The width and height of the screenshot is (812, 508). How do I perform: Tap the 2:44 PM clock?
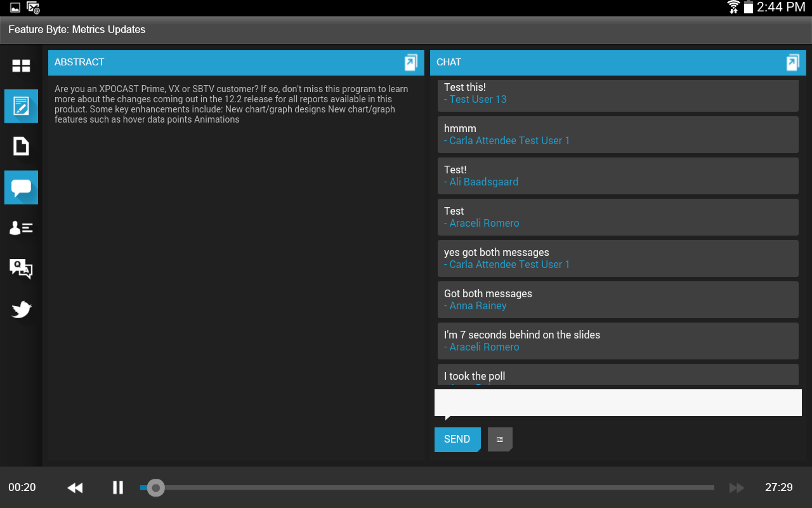781,8
